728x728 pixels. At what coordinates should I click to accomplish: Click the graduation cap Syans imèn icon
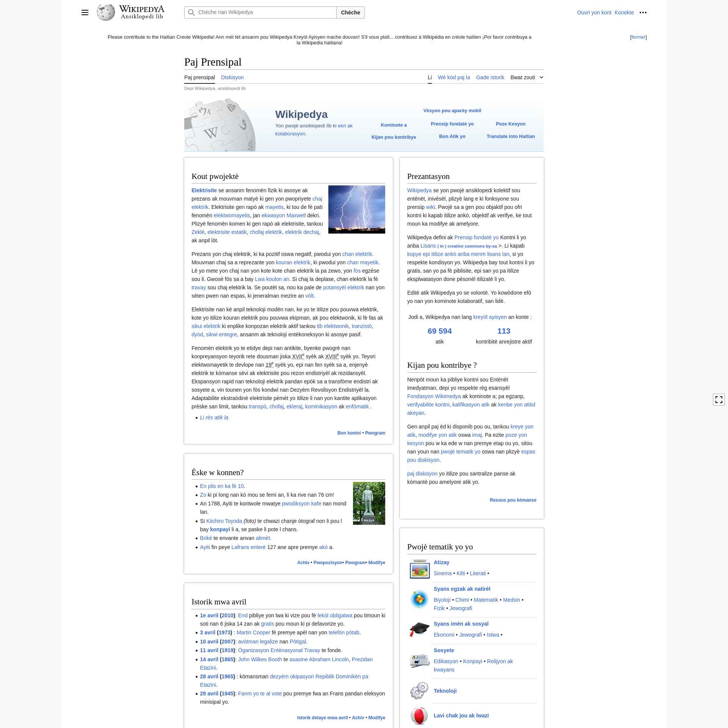[419, 630]
